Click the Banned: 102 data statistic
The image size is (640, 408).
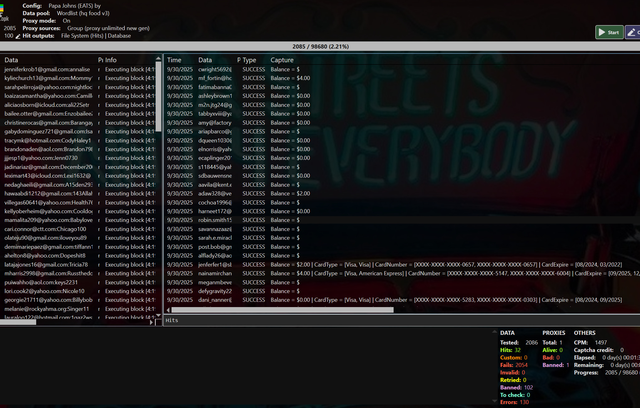[x=516, y=387]
